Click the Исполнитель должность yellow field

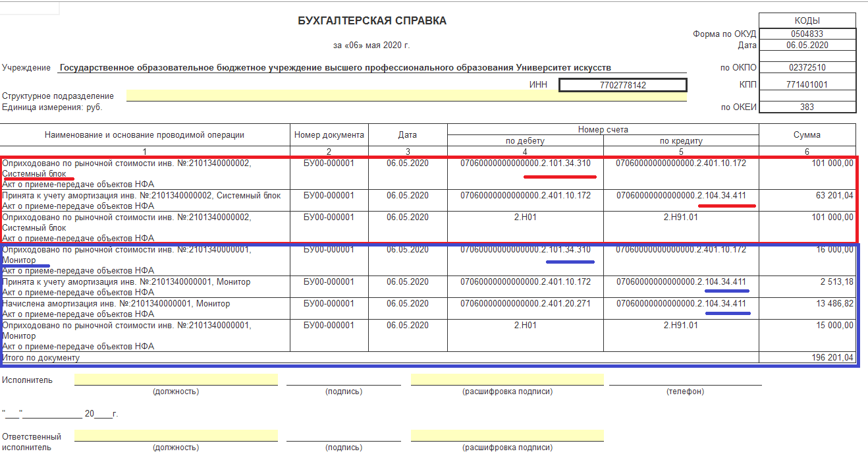(176, 380)
